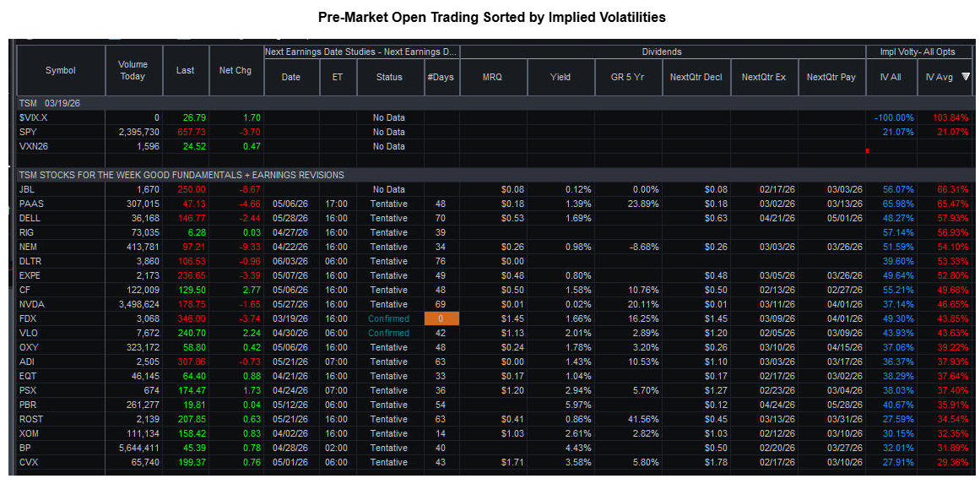Screen dimensions: 980x484
Task: Sort by the Symbol column header
Action: [60, 70]
